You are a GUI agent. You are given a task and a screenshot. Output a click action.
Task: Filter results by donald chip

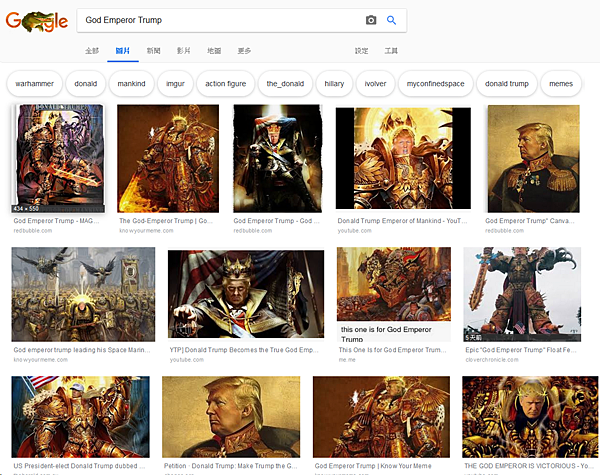click(86, 83)
